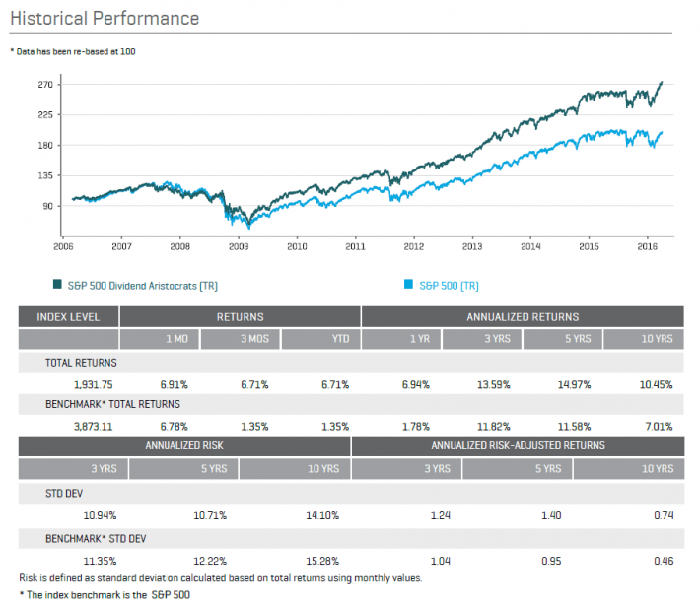Click the S&P 500 [TR] legend label
The image size is (700, 607).
coord(451,286)
